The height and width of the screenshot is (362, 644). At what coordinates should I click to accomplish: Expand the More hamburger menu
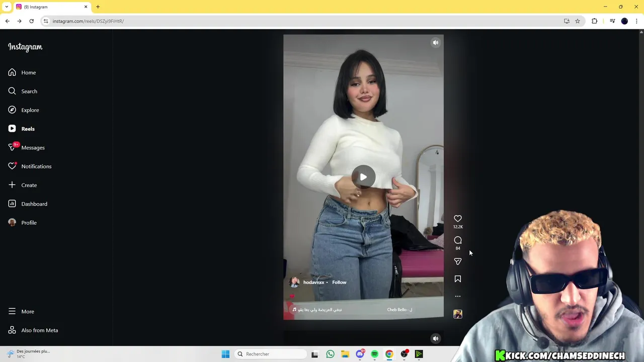pos(12,311)
